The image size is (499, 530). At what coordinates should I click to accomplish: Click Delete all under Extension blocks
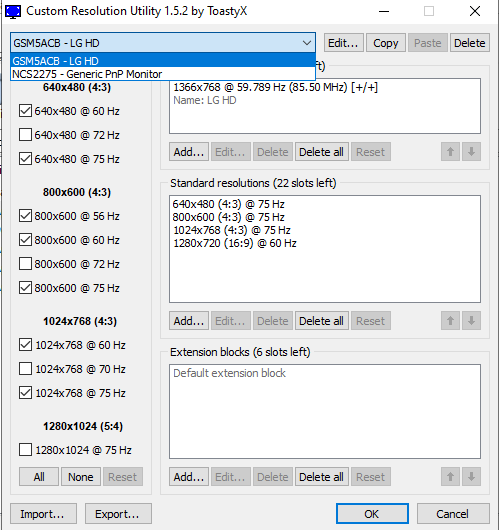[x=322, y=477]
